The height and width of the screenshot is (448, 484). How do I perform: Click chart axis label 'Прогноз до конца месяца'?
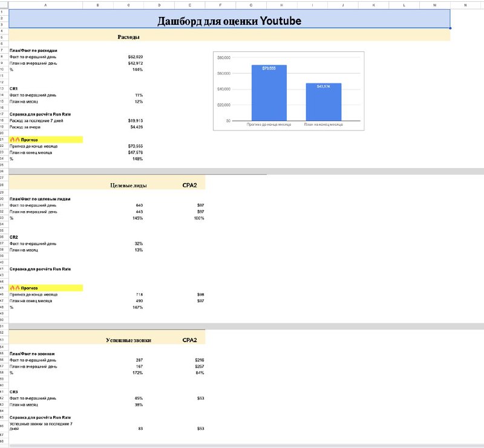tap(269, 125)
